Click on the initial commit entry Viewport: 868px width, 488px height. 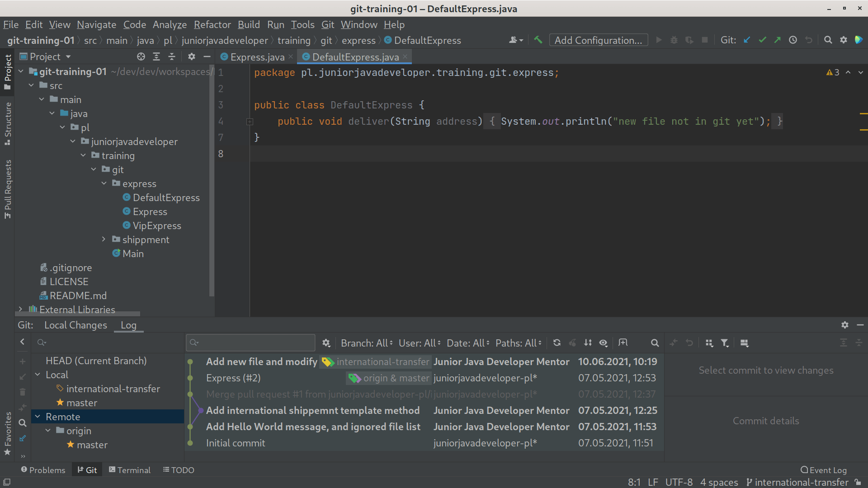coord(236,443)
